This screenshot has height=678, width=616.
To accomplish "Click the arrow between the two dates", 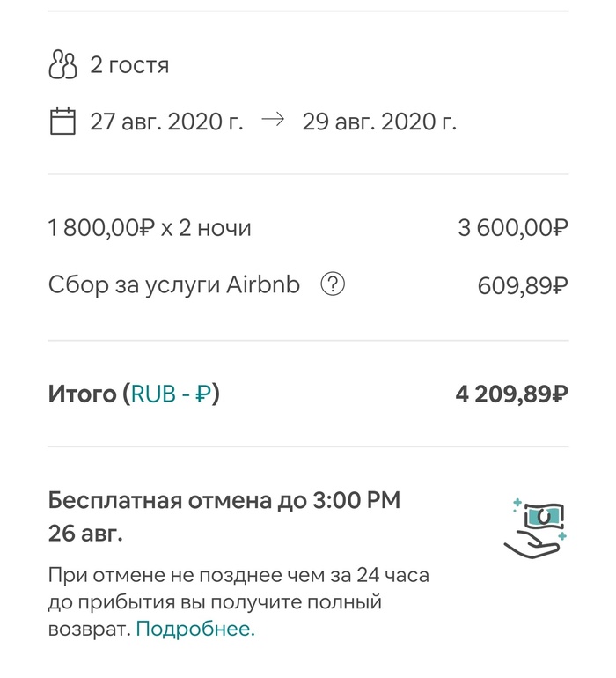I will coord(273,121).
